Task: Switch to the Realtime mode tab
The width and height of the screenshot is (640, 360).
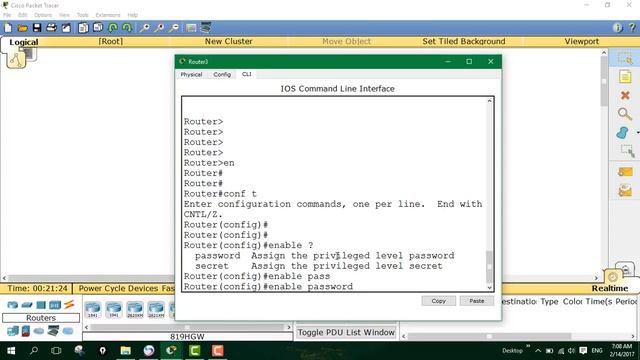Action: click(x=610, y=288)
